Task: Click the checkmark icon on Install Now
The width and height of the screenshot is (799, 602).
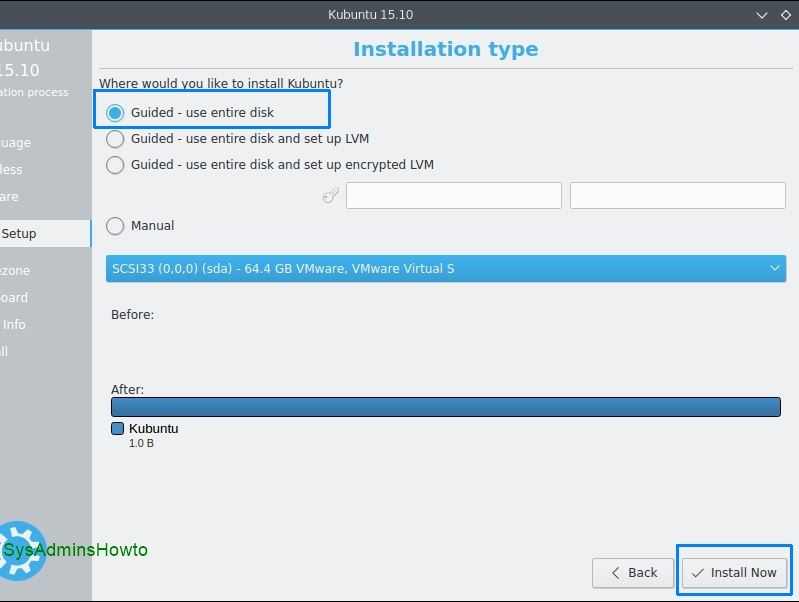Action: (698, 573)
